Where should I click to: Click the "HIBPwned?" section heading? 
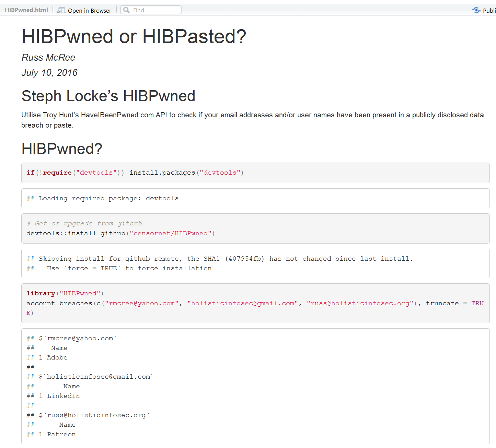[x=62, y=149]
